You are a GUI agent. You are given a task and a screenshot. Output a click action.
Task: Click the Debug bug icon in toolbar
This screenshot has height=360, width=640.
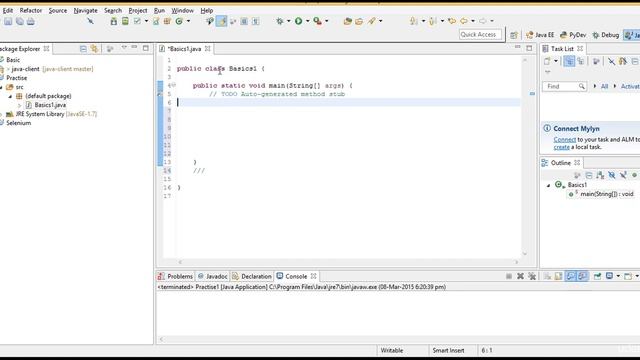pos(280,21)
